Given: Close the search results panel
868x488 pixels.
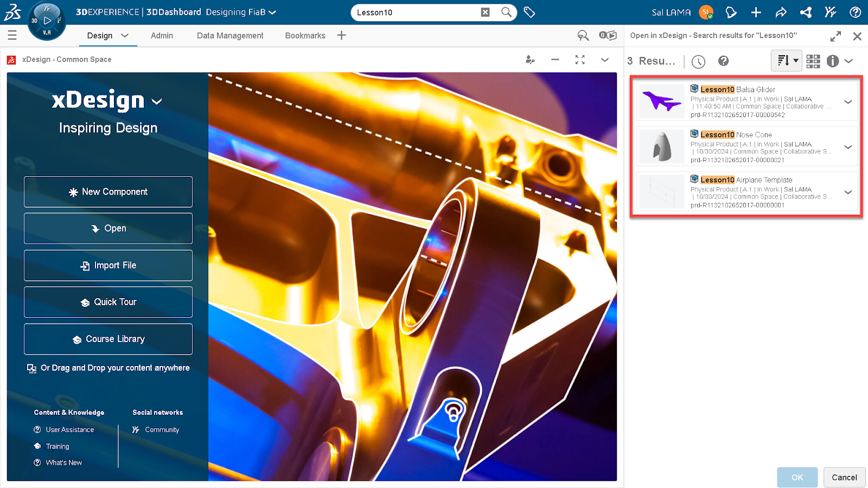Looking at the screenshot, I should [857, 36].
